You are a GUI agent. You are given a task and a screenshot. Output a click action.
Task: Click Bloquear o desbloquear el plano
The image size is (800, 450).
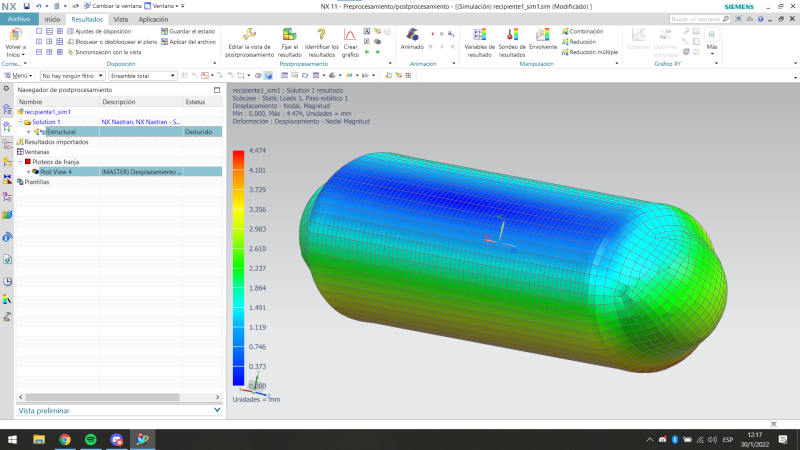(x=112, y=42)
